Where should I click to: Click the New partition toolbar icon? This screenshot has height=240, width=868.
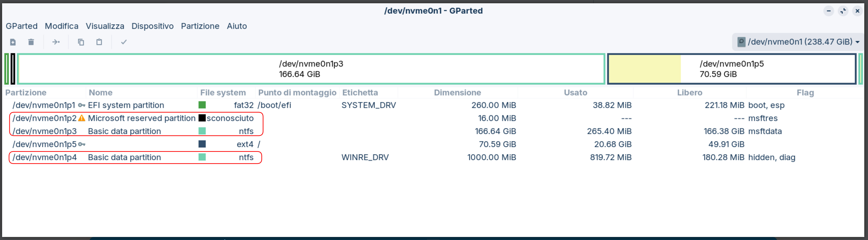pos(13,42)
